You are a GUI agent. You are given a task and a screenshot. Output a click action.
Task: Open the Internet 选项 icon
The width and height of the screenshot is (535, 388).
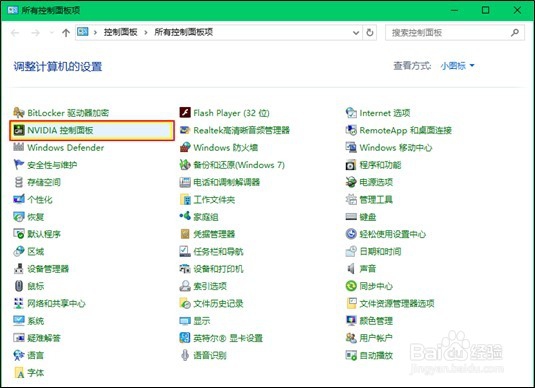pyautogui.click(x=351, y=113)
